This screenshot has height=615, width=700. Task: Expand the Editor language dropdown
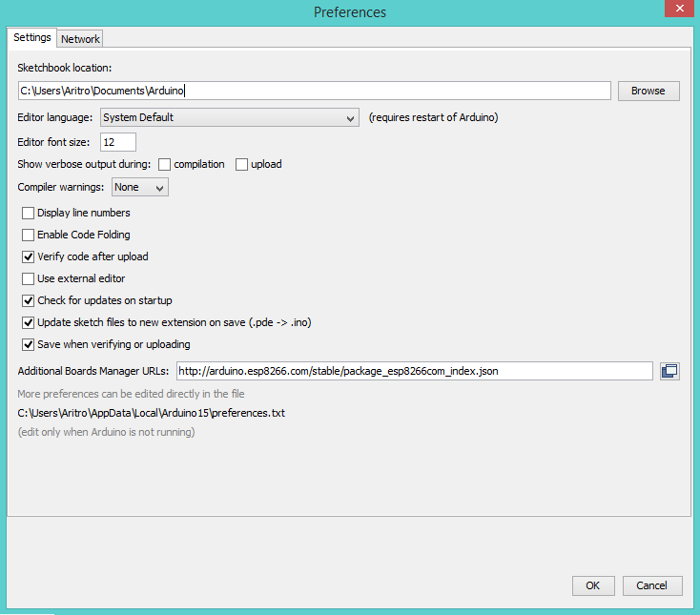point(229,117)
